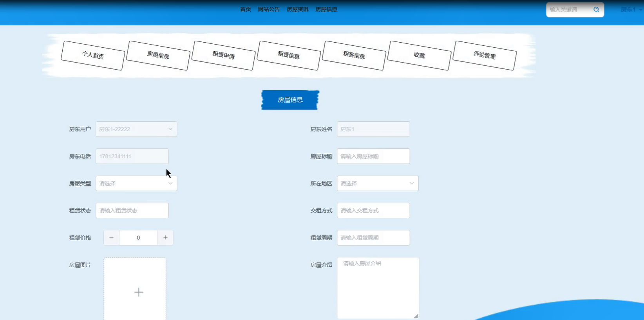Open 网站公告 in top navigation
The width and height of the screenshot is (644, 320).
click(x=269, y=9)
